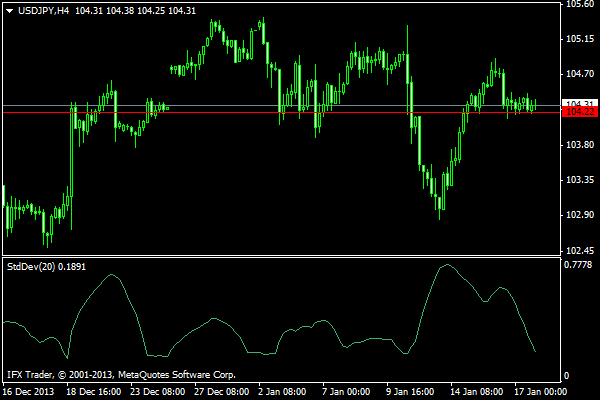Click the triangle arrow beside USDJPY,H4
This screenshot has height=400, width=600.
(x=9, y=9)
